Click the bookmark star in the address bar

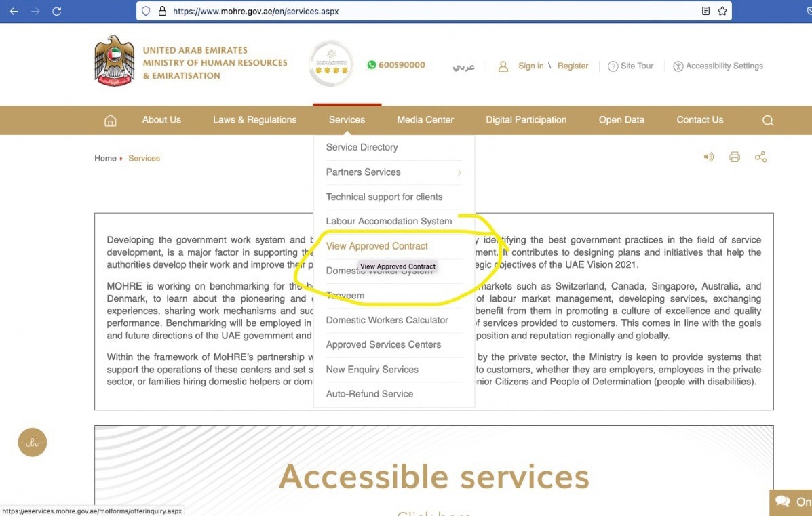click(721, 11)
